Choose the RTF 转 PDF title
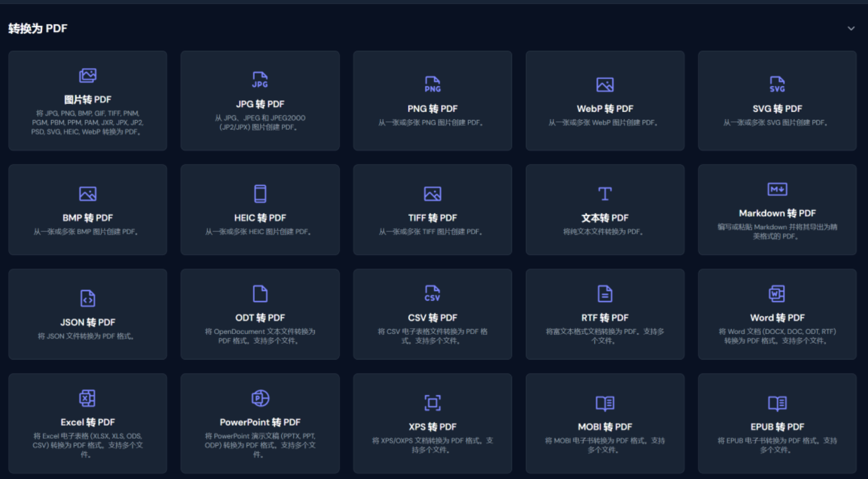868x479 pixels. coord(605,317)
